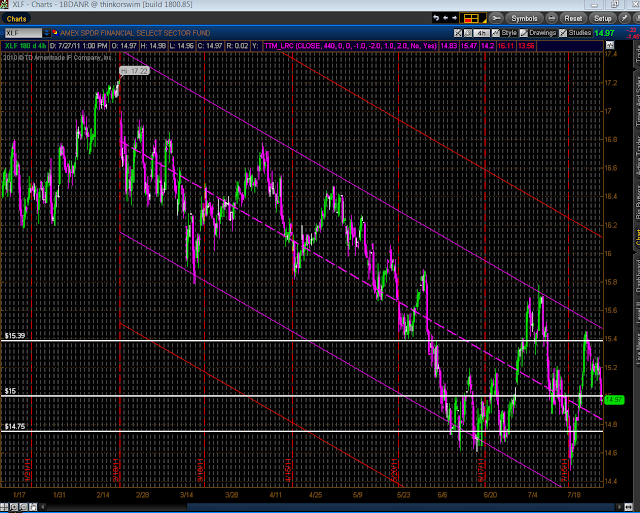Click the 5/23 date on the time axis
The image size is (640, 513).
403,495
